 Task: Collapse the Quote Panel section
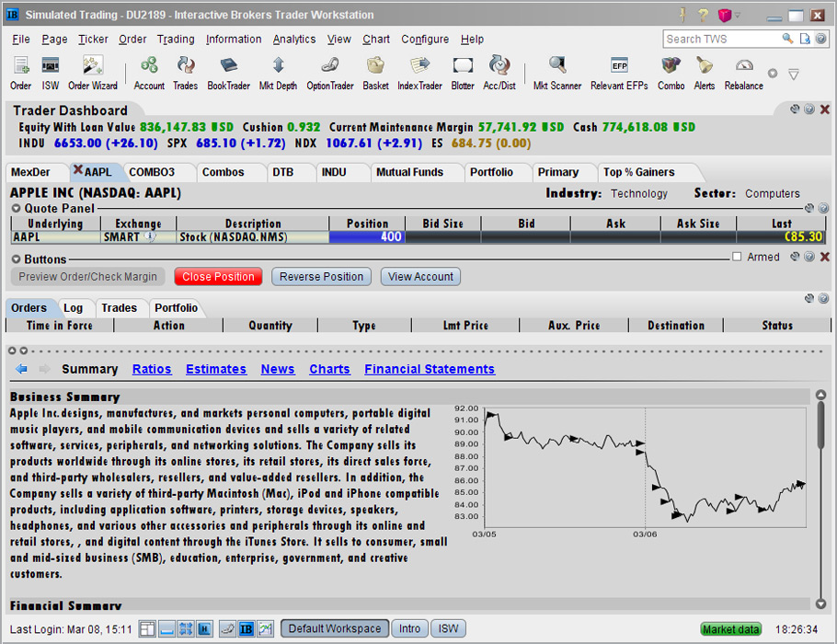[16, 208]
